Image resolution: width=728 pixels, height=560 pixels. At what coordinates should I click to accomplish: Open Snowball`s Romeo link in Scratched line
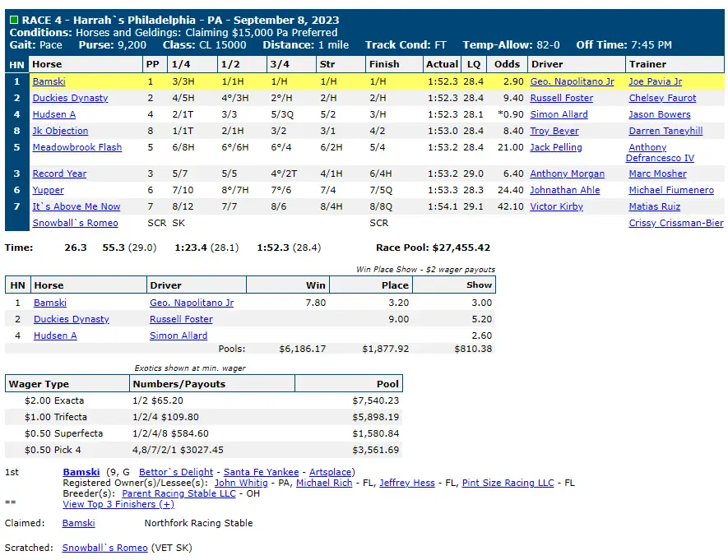click(105, 548)
